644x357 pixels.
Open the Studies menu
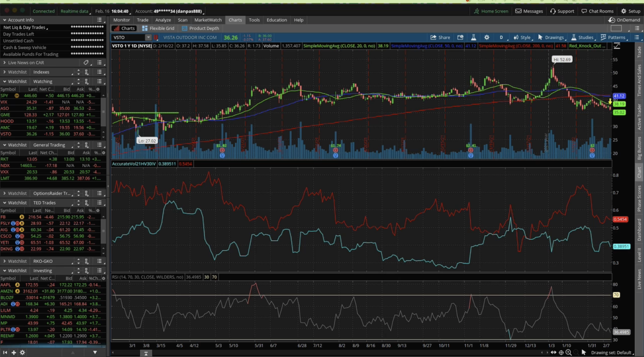(x=582, y=37)
